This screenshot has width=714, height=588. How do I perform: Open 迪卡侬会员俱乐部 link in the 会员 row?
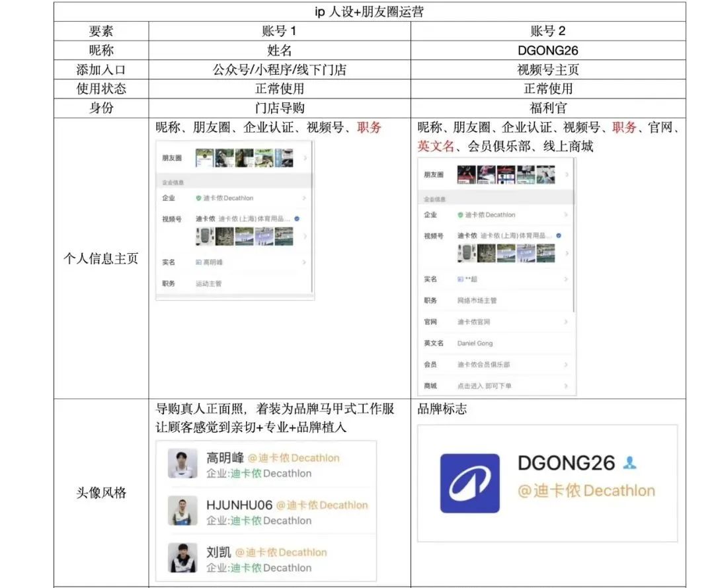point(483,365)
